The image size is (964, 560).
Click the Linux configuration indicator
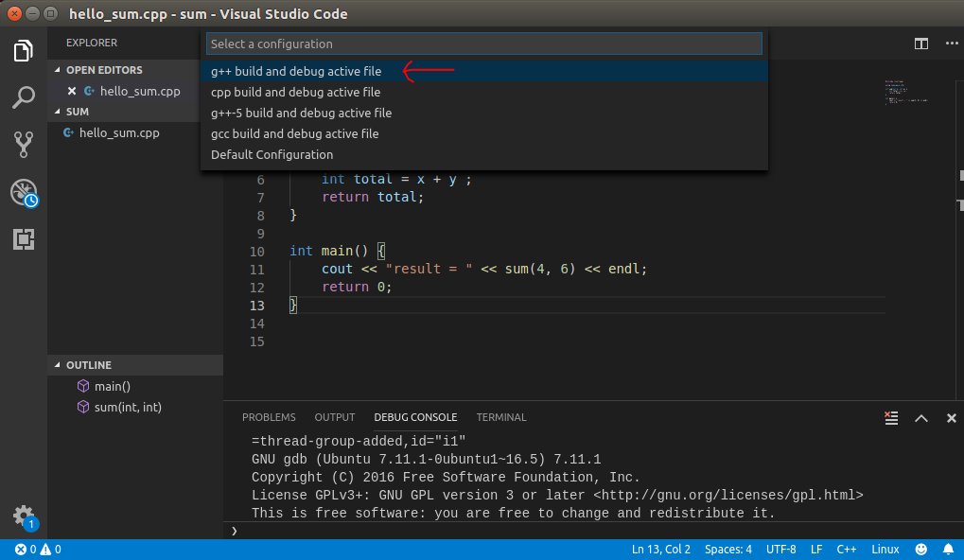click(885, 549)
